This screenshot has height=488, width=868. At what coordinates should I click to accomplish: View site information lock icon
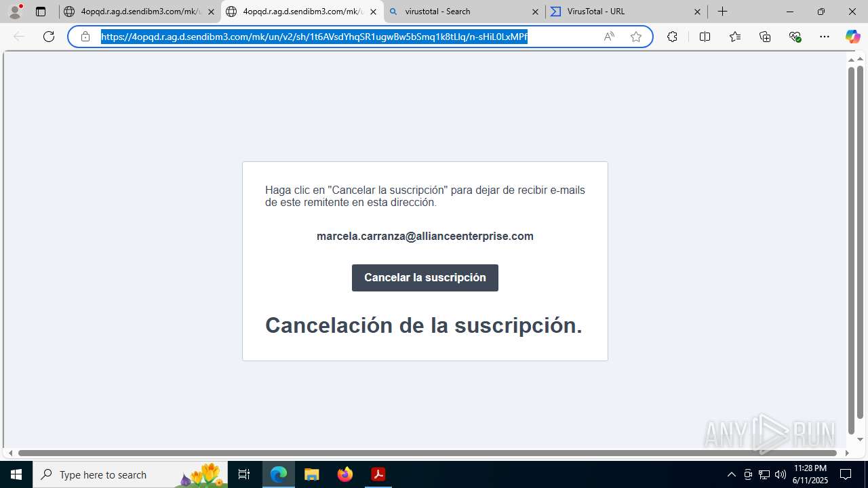[x=85, y=37]
